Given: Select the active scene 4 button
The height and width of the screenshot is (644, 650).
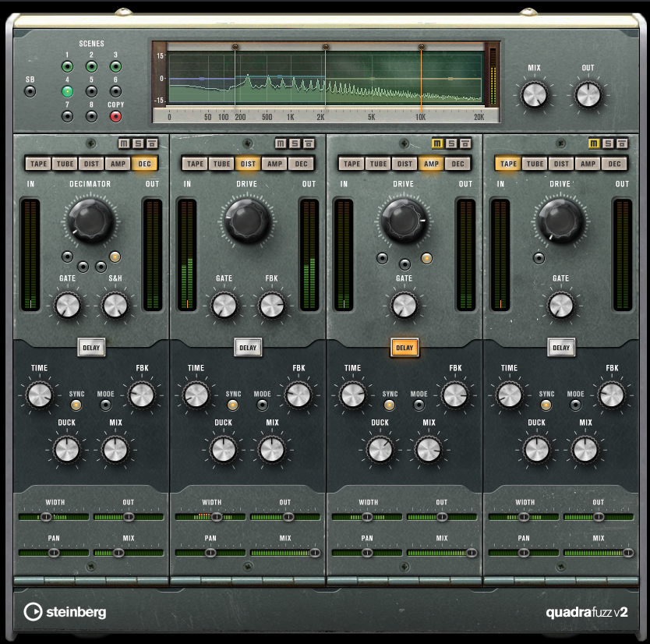Looking at the screenshot, I should [x=67, y=91].
